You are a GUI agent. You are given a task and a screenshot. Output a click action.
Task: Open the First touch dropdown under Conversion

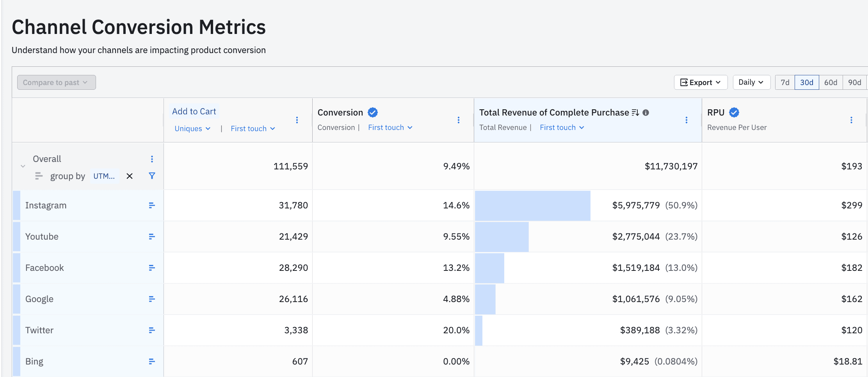(x=390, y=127)
